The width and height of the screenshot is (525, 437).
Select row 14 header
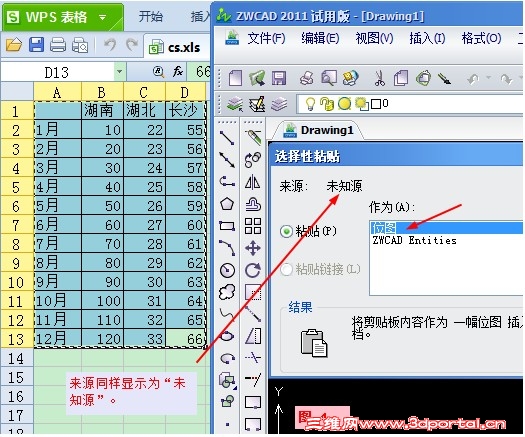point(16,358)
